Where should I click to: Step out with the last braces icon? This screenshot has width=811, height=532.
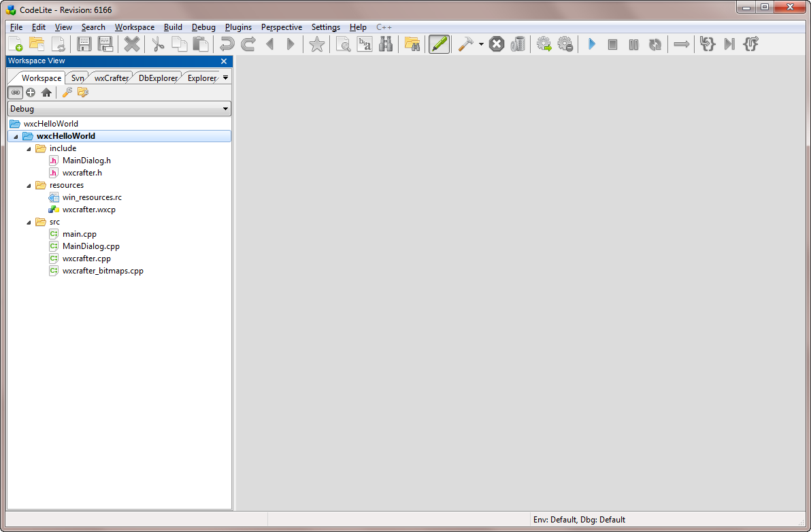pos(751,44)
